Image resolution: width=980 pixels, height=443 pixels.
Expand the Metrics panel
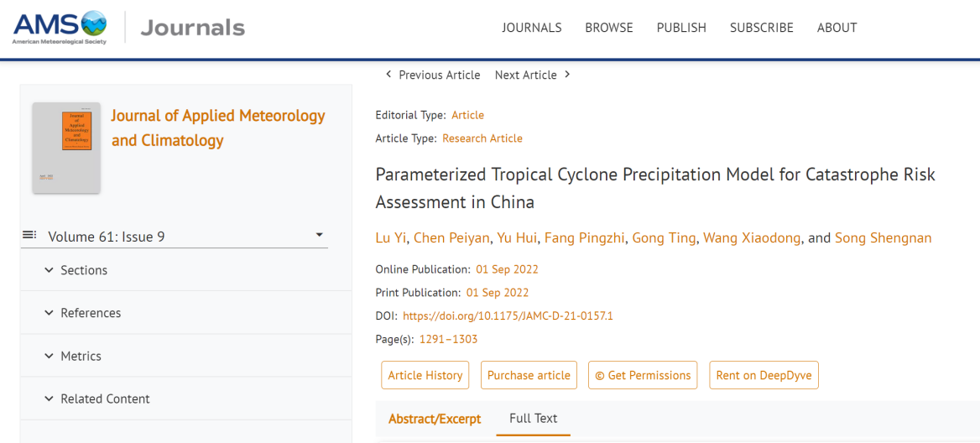(186, 356)
